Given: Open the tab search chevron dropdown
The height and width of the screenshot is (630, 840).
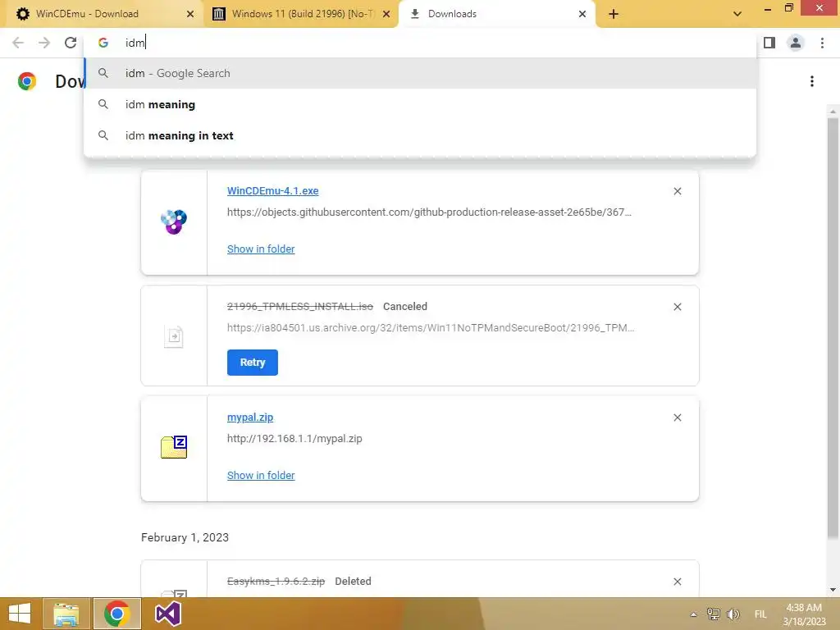Looking at the screenshot, I should coord(737,14).
